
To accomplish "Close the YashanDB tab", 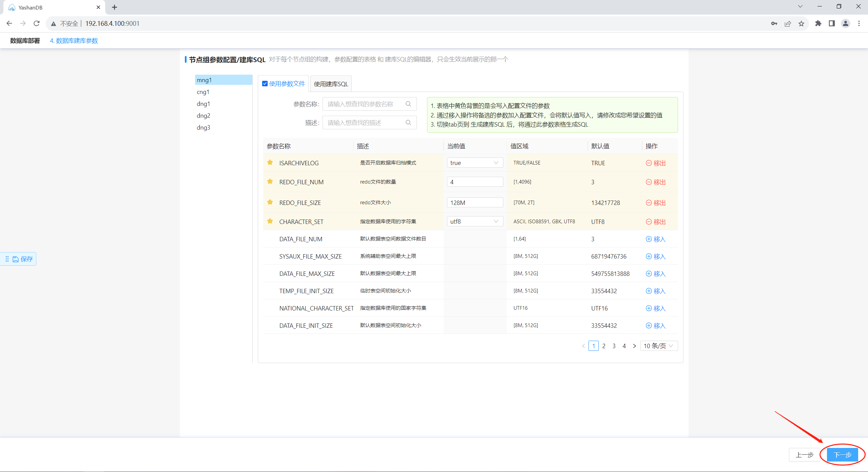I will click(98, 7).
